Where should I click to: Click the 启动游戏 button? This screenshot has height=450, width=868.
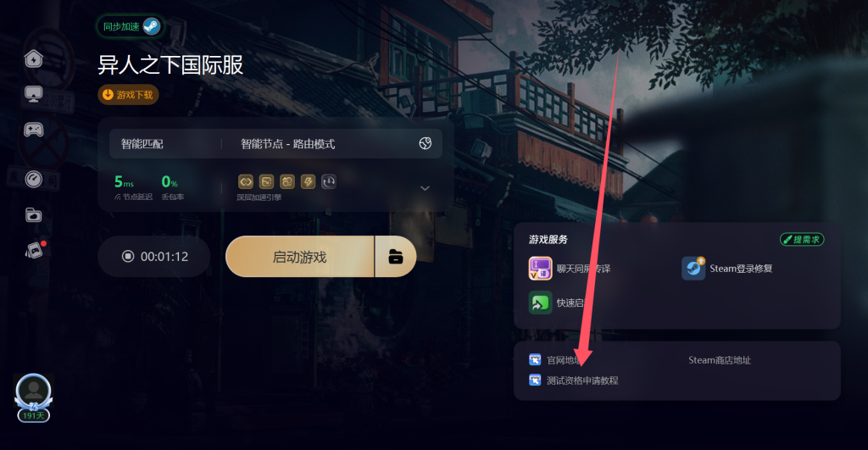click(299, 257)
